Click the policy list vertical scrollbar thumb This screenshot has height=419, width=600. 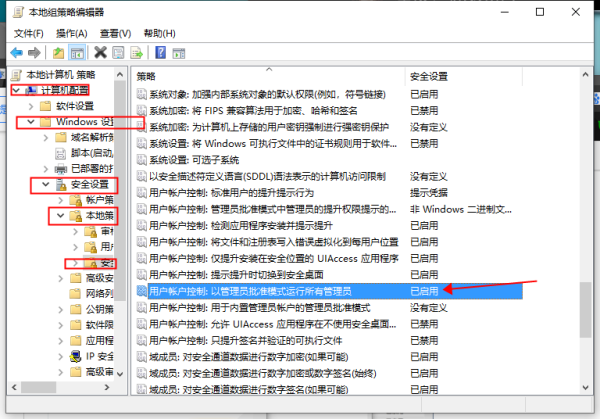[585, 310]
